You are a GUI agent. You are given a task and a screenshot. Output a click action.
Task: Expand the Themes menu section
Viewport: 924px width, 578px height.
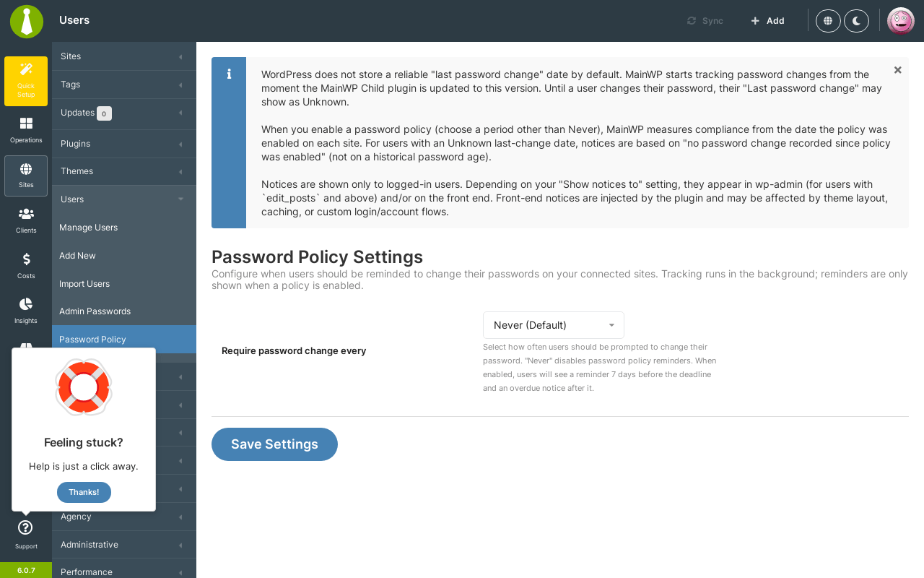click(x=124, y=171)
